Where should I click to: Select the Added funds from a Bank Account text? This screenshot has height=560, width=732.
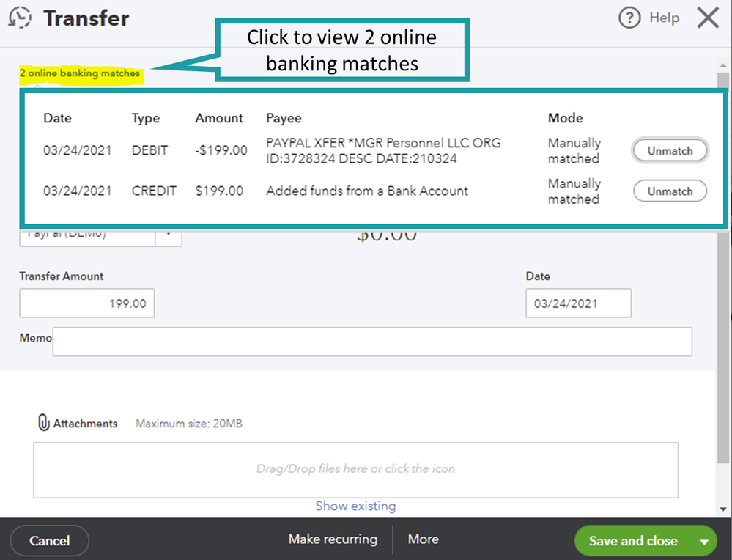click(367, 191)
